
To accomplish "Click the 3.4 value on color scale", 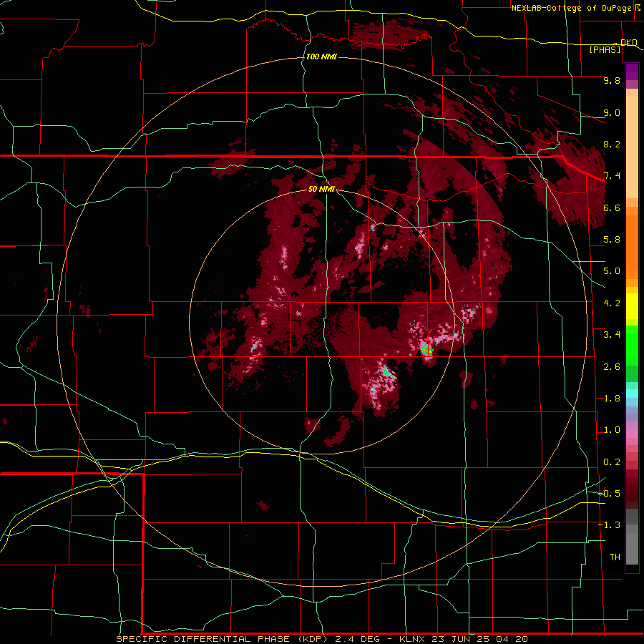I will [x=612, y=335].
